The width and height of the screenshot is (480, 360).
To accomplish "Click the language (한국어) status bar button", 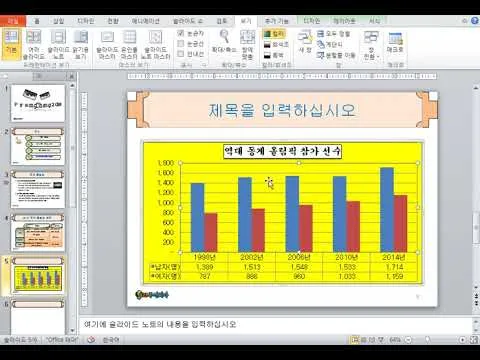I will (111, 340).
